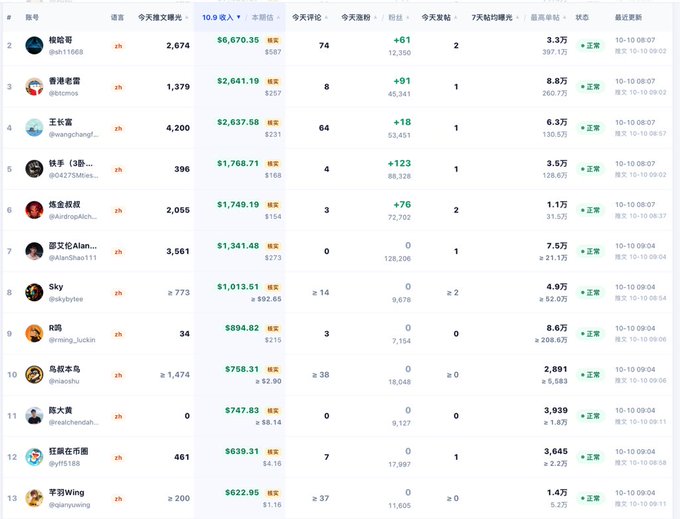Click the 语言 column header
Viewport: 680px width, 519px height.
[117, 17]
